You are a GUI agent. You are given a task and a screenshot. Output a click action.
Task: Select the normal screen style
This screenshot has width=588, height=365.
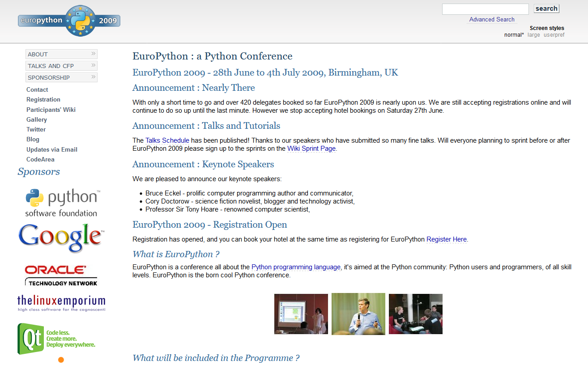pyautogui.click(x=513, y=35)
